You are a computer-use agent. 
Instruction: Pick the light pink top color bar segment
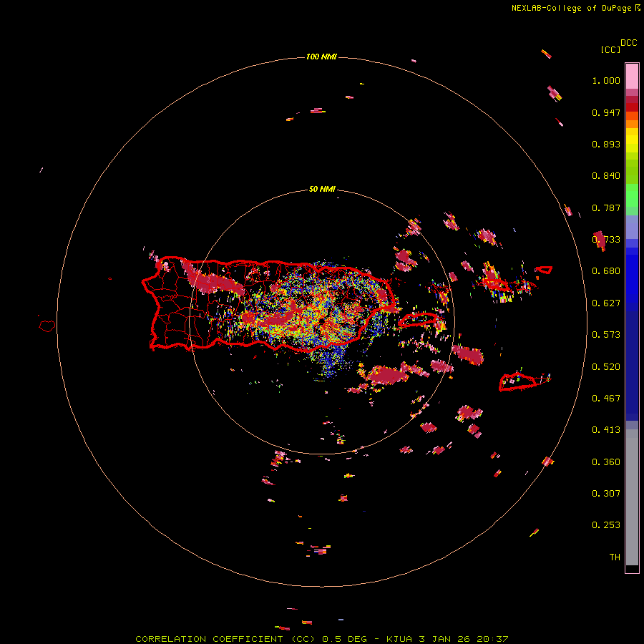point(632,77)
